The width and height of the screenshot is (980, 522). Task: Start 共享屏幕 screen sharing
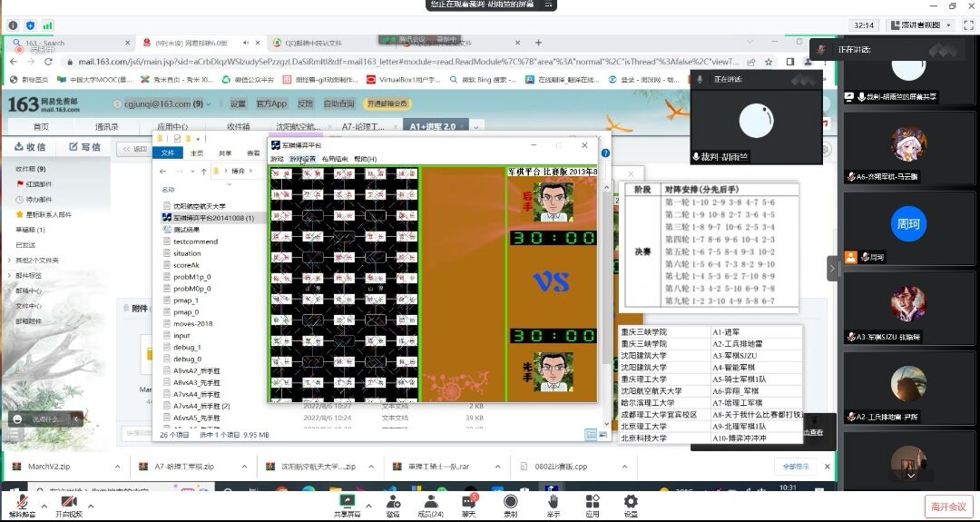pos(347,505)
